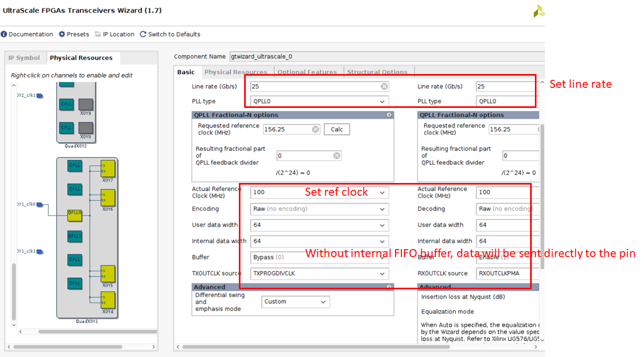Select the Basic tab

coord(186,72)
